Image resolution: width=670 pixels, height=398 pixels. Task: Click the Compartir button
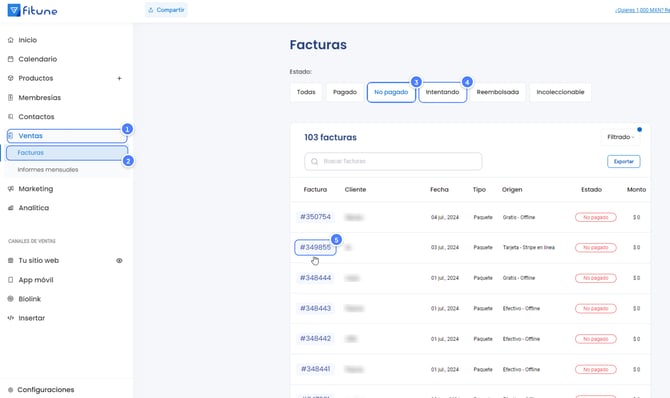(x=166, y=10)
